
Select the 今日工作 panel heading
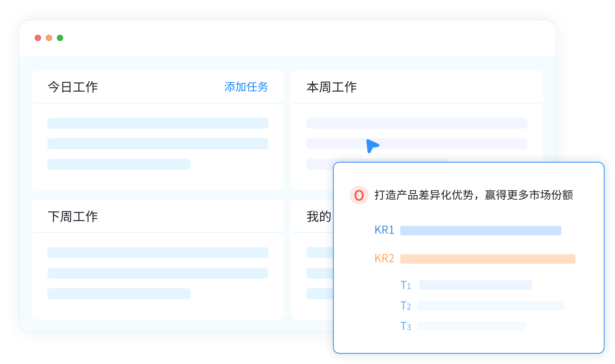[73, 87]
